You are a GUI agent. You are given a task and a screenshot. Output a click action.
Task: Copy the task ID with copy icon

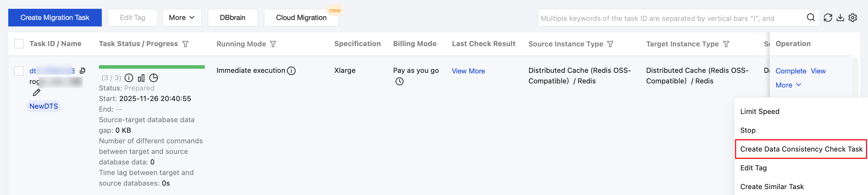point(82,70)
